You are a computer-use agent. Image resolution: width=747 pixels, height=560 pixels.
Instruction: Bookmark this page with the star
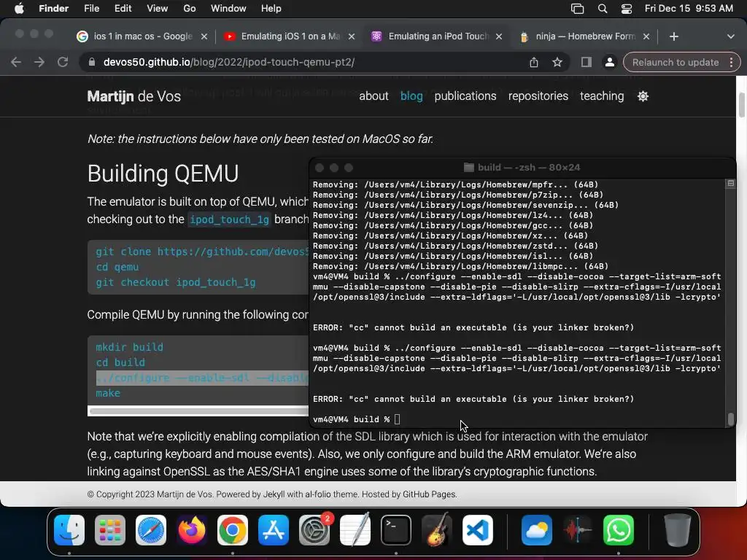(557, 63)
